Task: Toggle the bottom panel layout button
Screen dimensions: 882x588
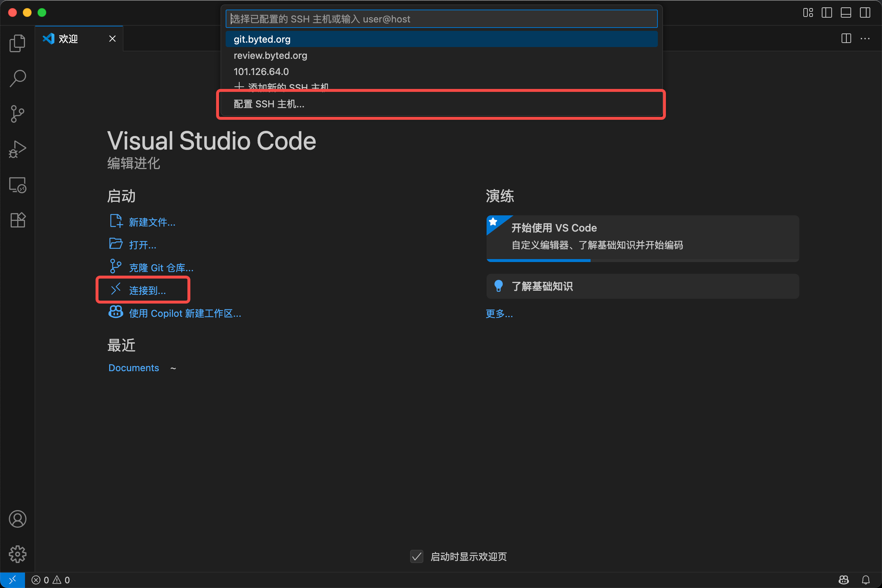Action: pyautogui.click(x=846, y=13)
